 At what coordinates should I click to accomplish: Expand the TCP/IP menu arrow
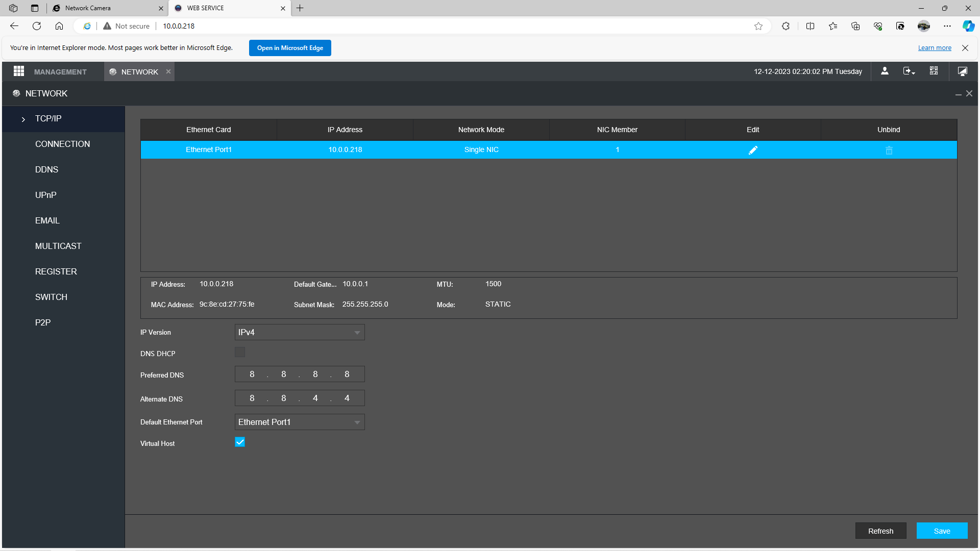23,119
